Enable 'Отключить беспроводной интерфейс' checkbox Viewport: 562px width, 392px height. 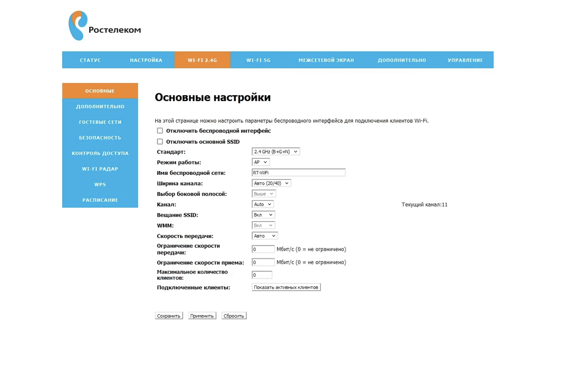pos(160,131)
